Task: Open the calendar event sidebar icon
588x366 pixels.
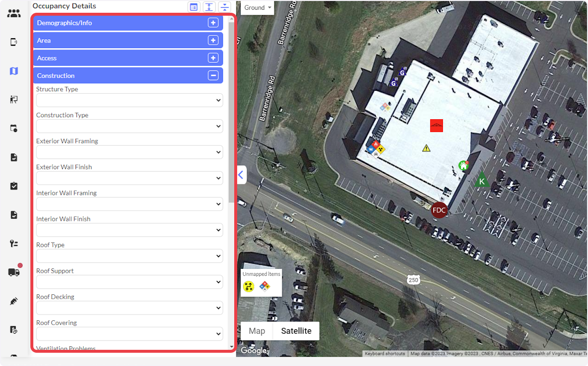Action: coord(14,129)
